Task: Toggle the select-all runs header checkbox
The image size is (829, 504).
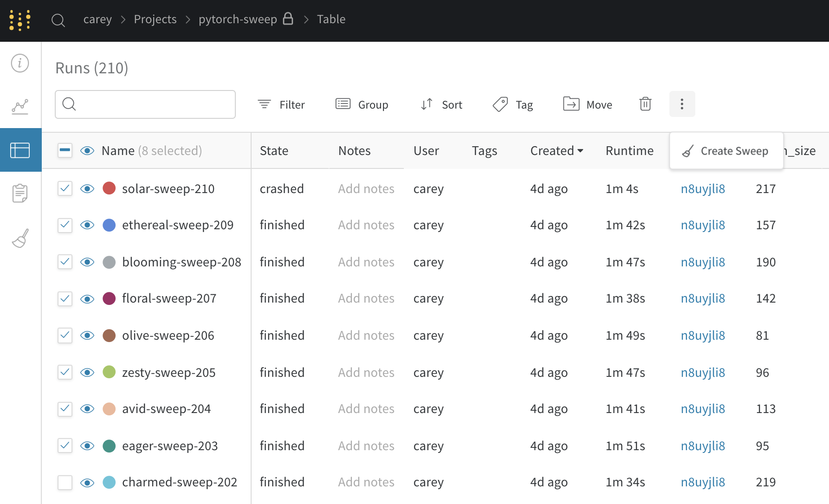Action: [65, 150]
